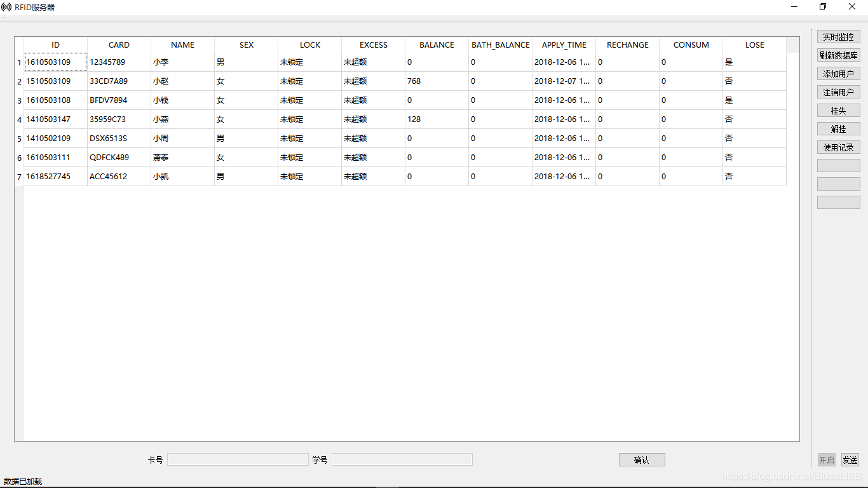
Task: Select balance cell 768
Action: pos(437,81)
